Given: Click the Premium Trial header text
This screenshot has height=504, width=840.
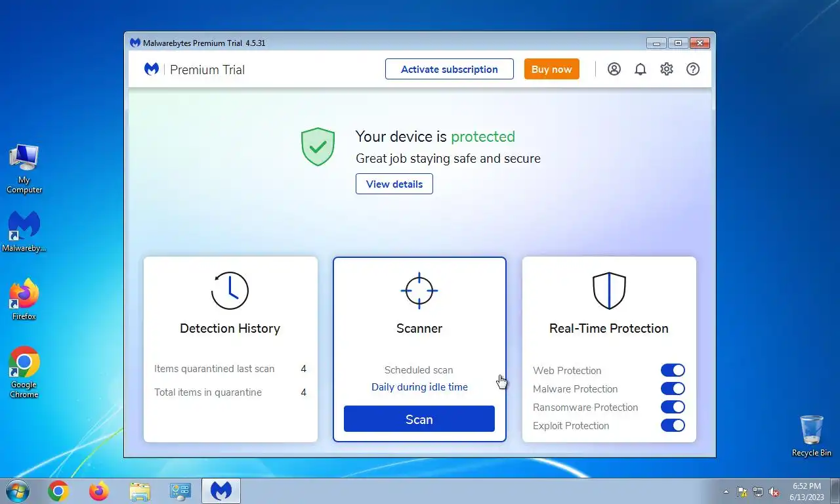Looking at the screenshot, I should (x=207, y=70).
